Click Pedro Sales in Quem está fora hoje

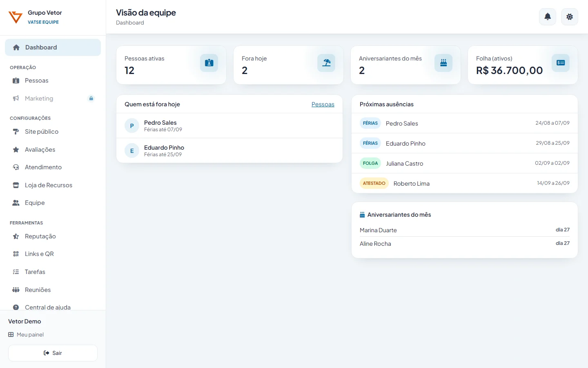pos(229,126)
